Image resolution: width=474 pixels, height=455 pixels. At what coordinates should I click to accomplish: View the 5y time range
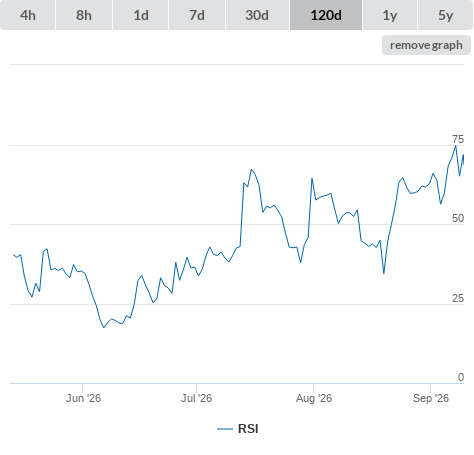pos(445,15)
